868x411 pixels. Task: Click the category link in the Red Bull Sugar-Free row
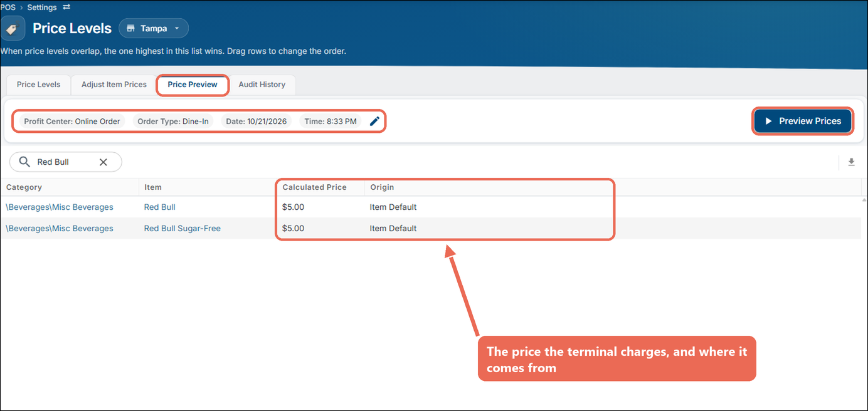pyautogui.click(x=60, y=229)
